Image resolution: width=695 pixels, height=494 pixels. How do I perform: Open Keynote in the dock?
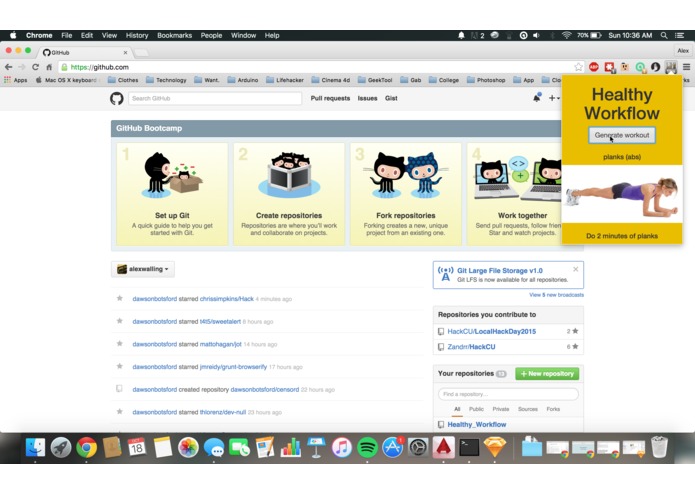click(316, 447)
